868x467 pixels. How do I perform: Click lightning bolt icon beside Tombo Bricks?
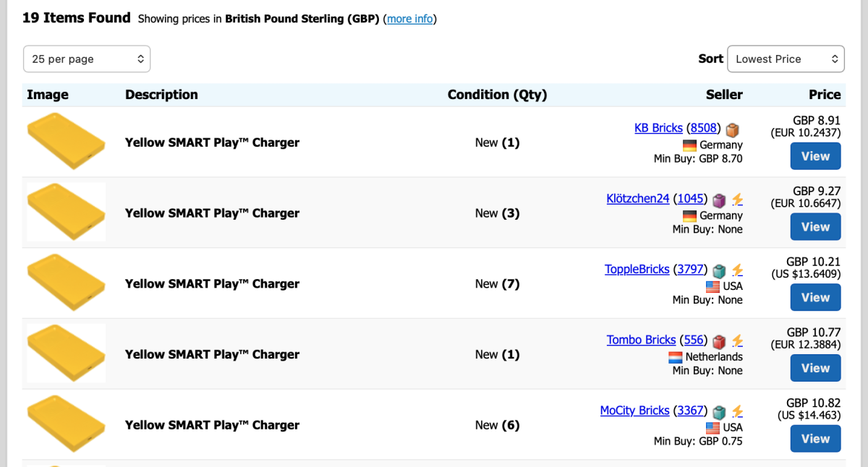point(737,340)
